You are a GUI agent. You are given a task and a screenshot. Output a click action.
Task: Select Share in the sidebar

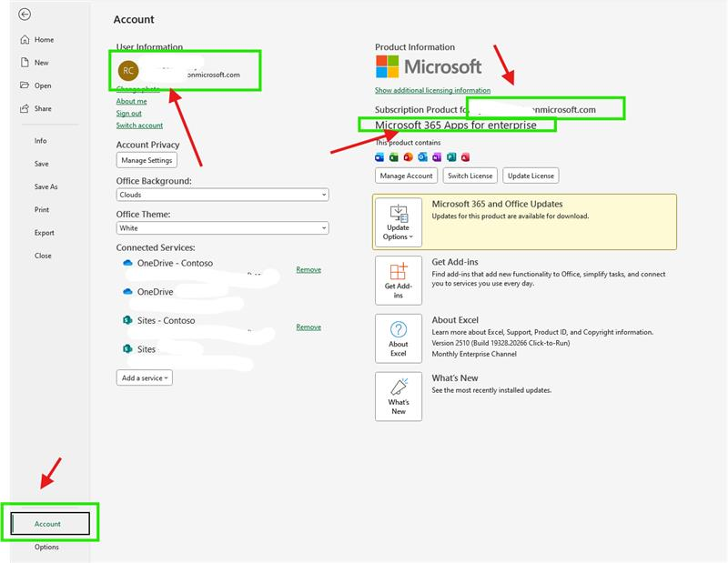click(36, 108)
